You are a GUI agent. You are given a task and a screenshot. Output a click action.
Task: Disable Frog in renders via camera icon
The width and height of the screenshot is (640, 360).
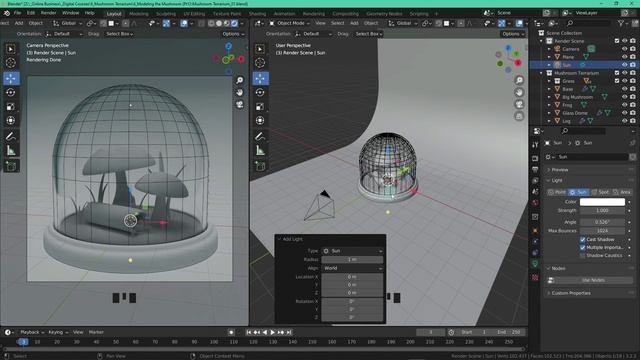point(633,105)
